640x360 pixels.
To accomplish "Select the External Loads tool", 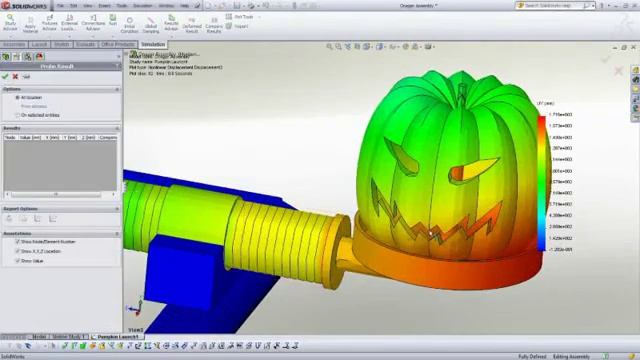I will click(69, 22).
